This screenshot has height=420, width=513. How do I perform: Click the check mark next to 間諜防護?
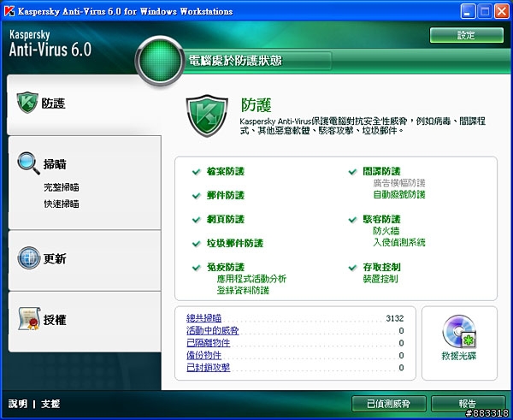tap(352, 172)
